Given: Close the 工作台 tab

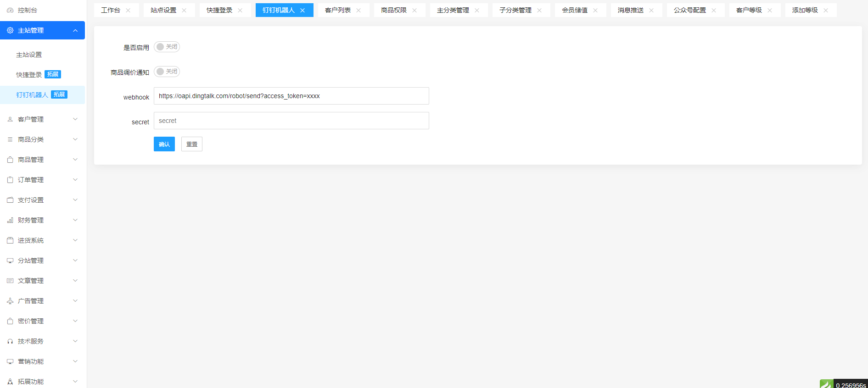Looking at the screenshot, I should 128,10.
